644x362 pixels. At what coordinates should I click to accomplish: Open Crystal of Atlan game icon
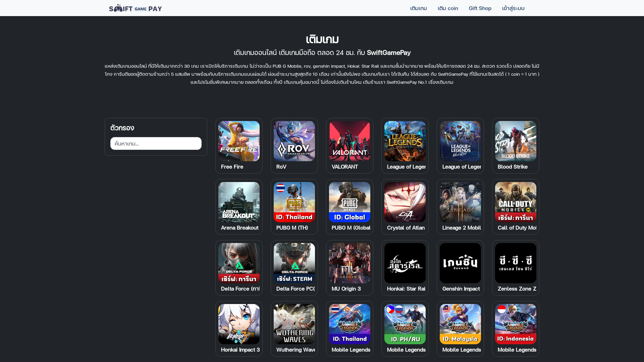pyautogui.click(x=405, y=202)
